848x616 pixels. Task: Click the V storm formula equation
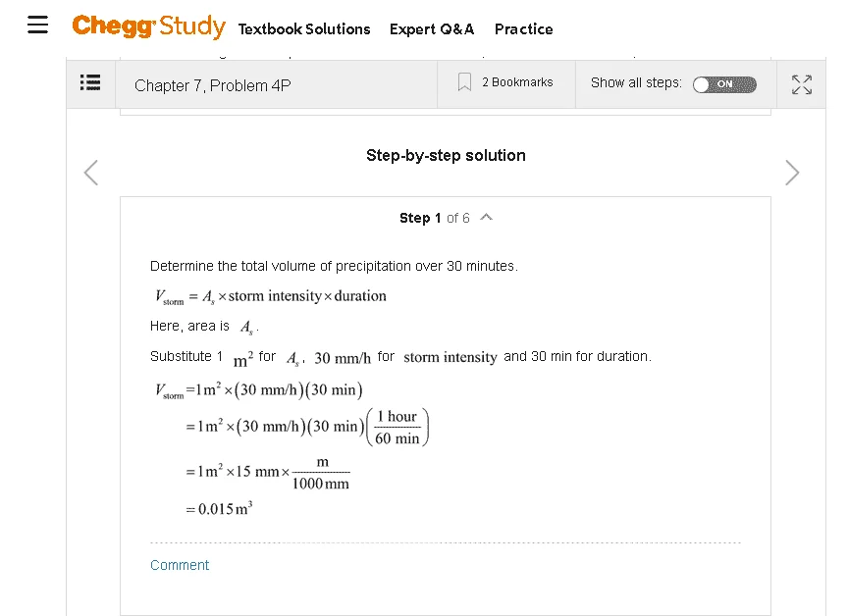271,296
